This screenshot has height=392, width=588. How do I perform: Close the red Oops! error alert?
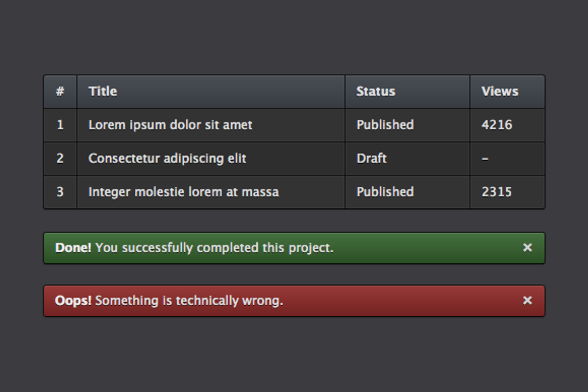(x=527, y=300)
